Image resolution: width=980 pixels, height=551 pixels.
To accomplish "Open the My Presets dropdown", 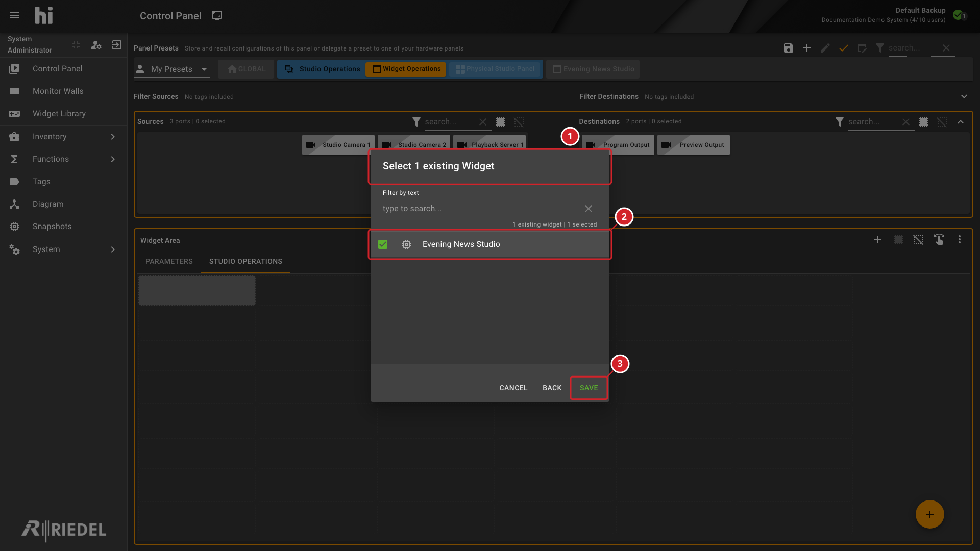I will 172,69.
